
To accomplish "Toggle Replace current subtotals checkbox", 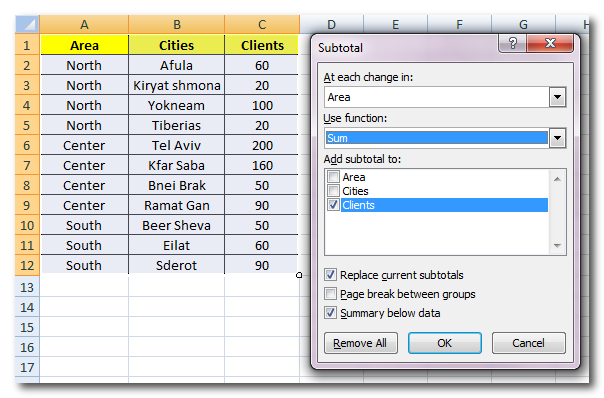I will tap(330, 275).
